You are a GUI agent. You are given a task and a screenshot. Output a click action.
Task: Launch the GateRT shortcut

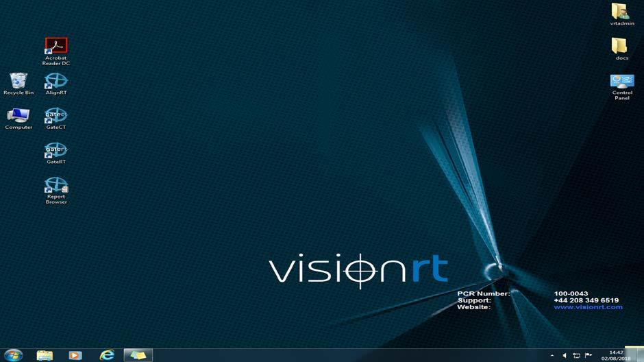tap(56, 154)
